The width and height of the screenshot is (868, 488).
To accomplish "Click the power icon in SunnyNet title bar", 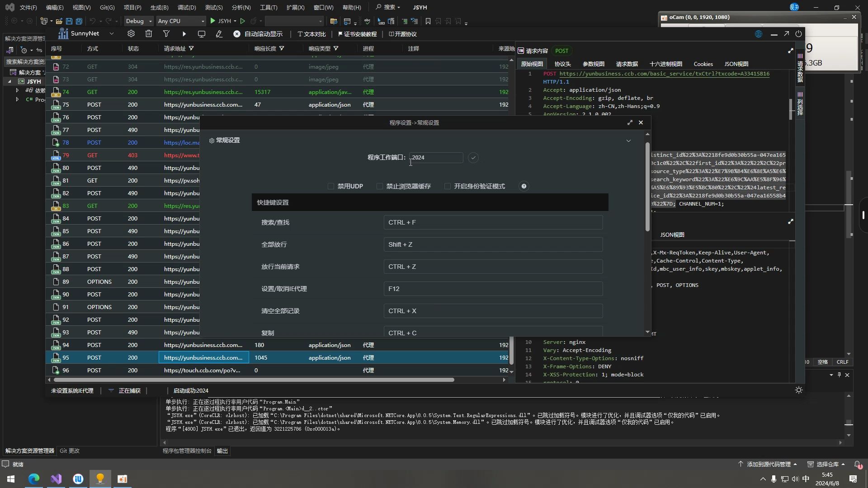I will (x=799, y=34).
